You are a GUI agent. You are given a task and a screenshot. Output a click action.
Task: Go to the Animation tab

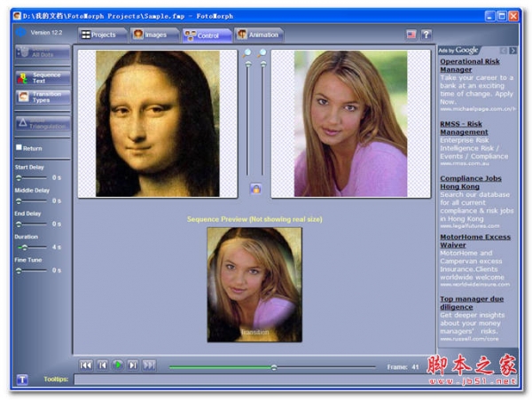pos(259,35)
